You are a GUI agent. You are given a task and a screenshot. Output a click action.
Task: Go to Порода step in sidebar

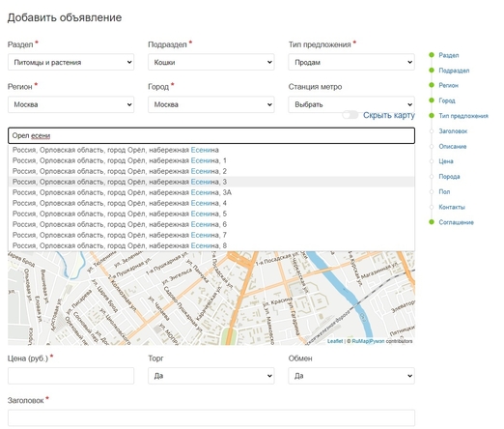pyautogui.click(x=449, y=177)
